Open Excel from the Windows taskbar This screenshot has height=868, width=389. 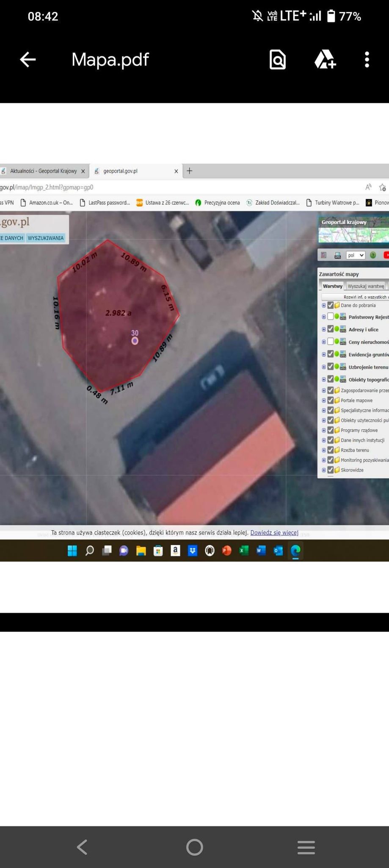[x=244, y=551]
